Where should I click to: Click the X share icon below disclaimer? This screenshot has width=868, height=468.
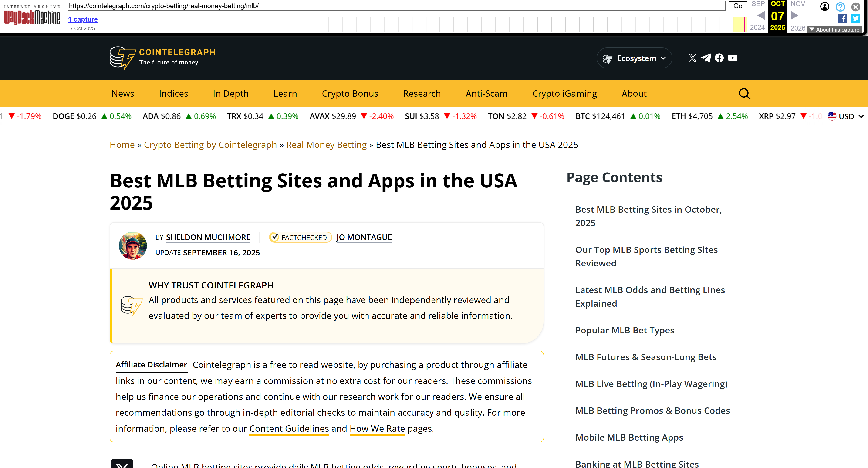pos(122,464)
